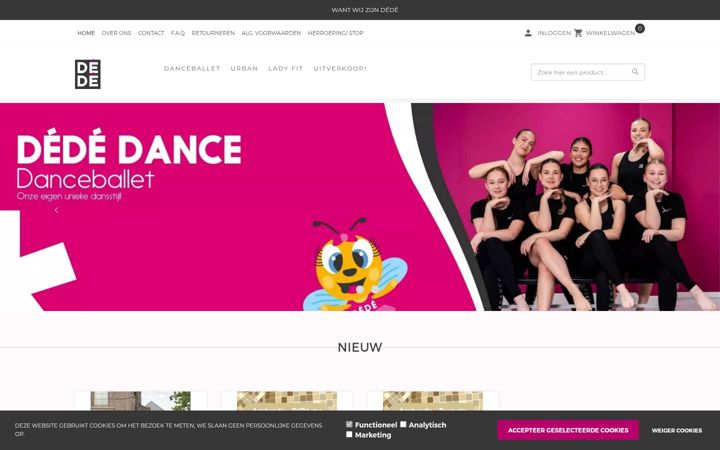720x450 pixels.
Task: Click the cart item count badge
Action: point(640,28)
